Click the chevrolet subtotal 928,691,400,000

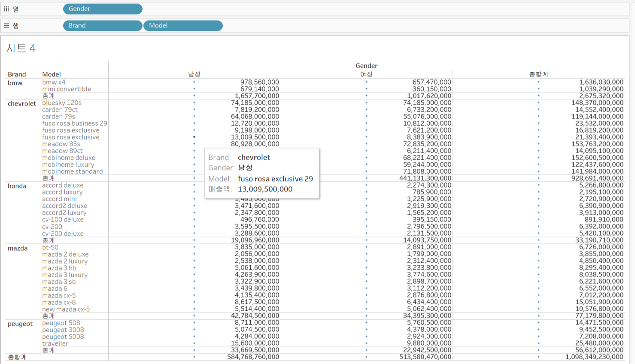pyautogui.click(x=598, y=178)
